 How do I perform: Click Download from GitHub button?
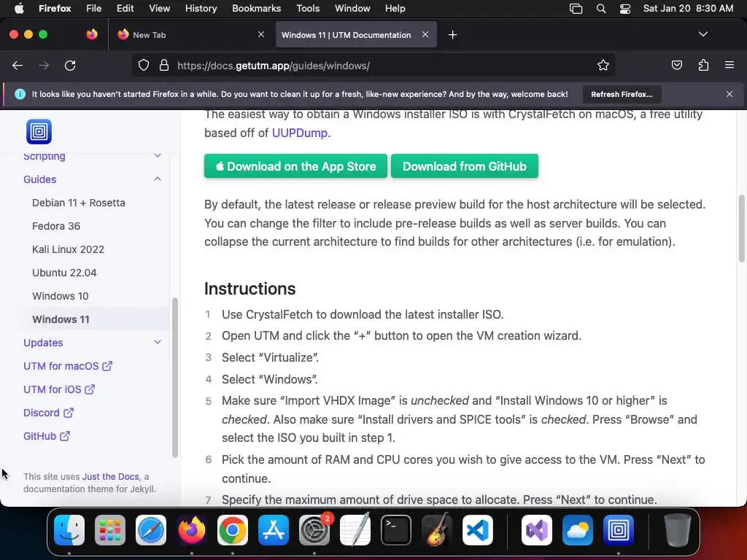click(465, 166)
